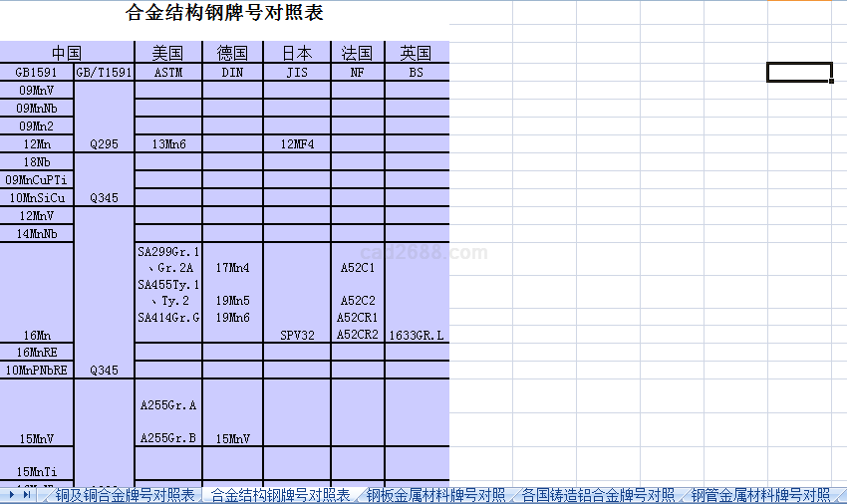847x504 pixels.
Task: Open the 钢管金属材料牌号对照 sheet tab
Action: [x=760, y=495]
